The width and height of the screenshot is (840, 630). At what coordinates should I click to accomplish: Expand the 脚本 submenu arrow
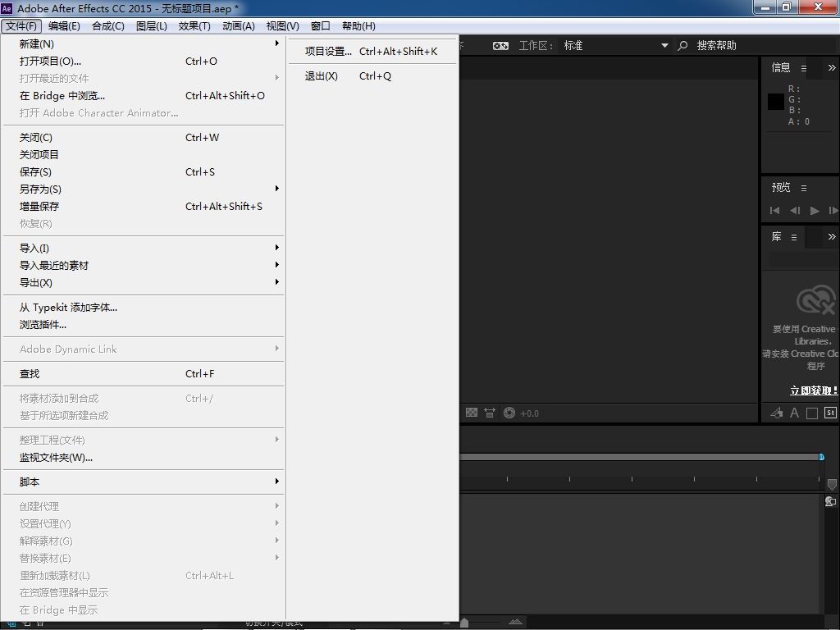point(277,481)
